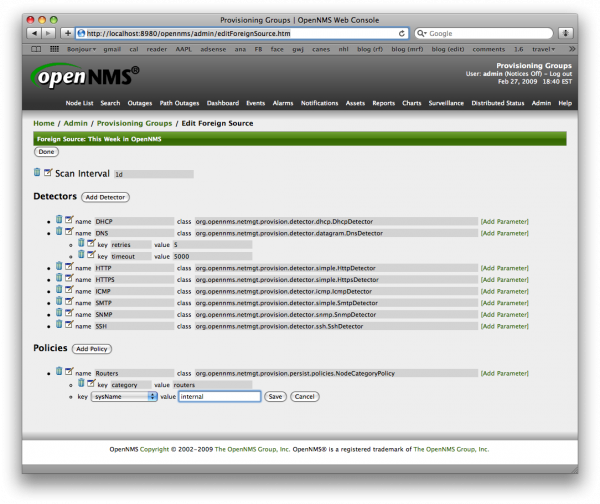Click Add Policy button
This screenshot has width=600, height=504.
92,349
